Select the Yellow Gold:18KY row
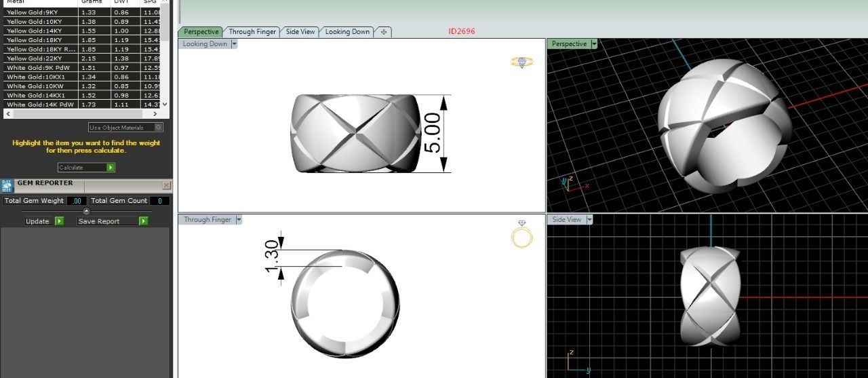The image size is (868, 378). point(82,40)
